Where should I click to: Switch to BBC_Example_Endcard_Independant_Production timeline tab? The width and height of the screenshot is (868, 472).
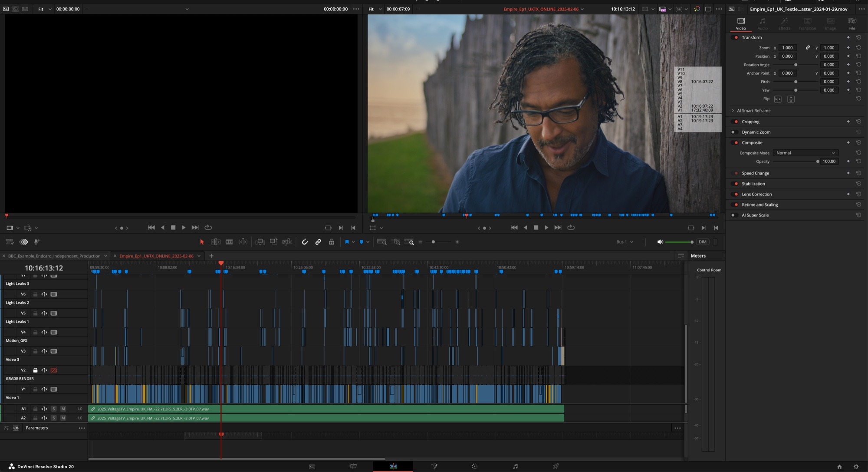click(x=54, y=256)
